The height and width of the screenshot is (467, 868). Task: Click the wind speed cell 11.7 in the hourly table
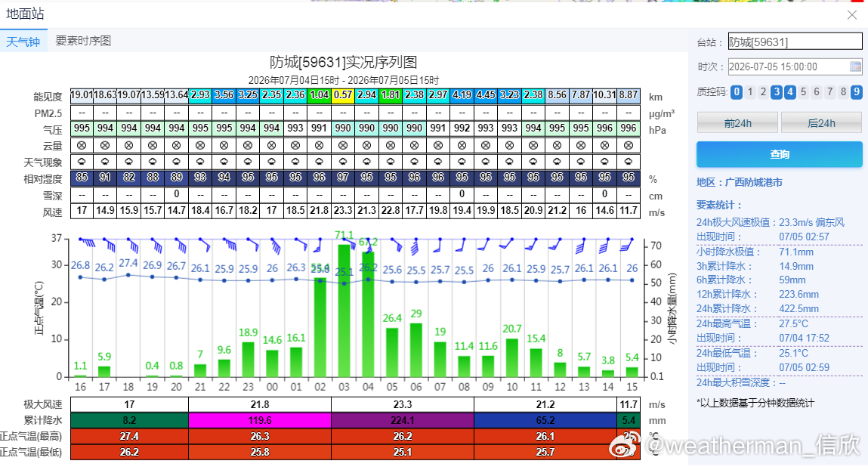629,211
